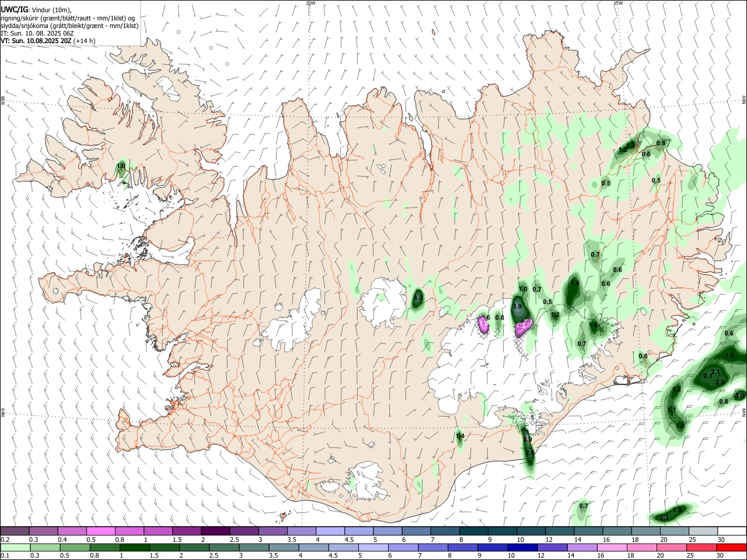
Task: Click the lavender snow swatch between 4 and 4.5
Action: 330,531
